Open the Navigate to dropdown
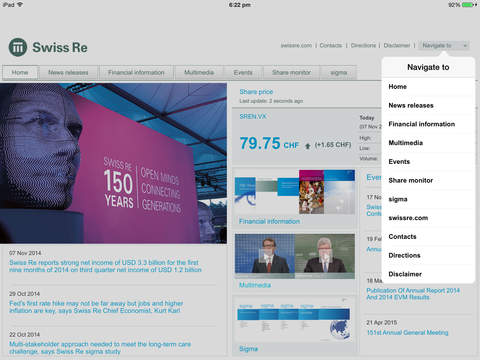The image size is (480, 360). point(444,45)
